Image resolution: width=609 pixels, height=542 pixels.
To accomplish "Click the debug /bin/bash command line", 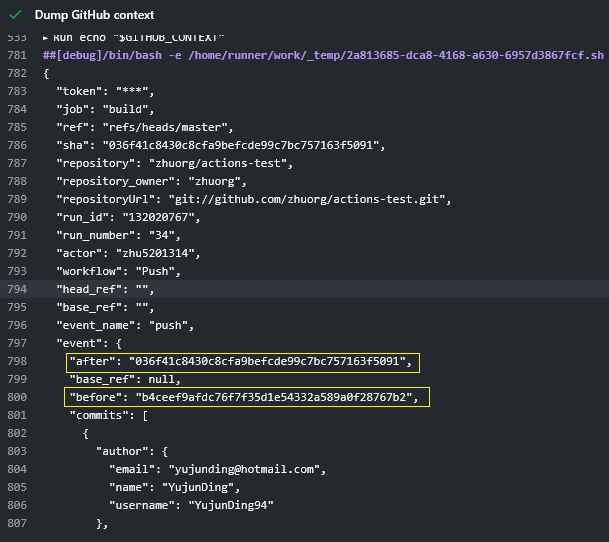I will pos(323,55).
